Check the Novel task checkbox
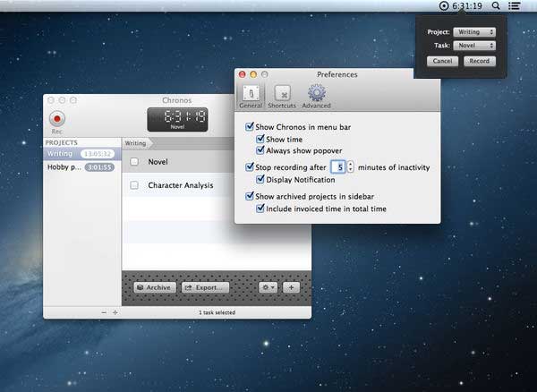Viewport: 537px width, 392px height. click(134, 162)
